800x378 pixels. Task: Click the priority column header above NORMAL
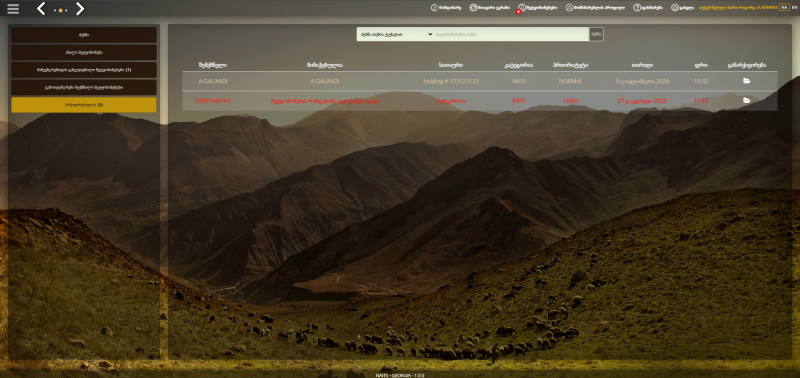(570, 65)
